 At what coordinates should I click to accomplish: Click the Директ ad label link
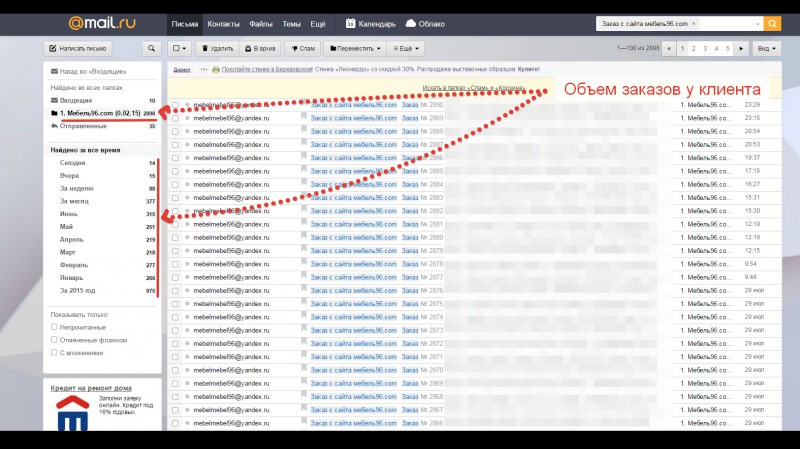182,69
